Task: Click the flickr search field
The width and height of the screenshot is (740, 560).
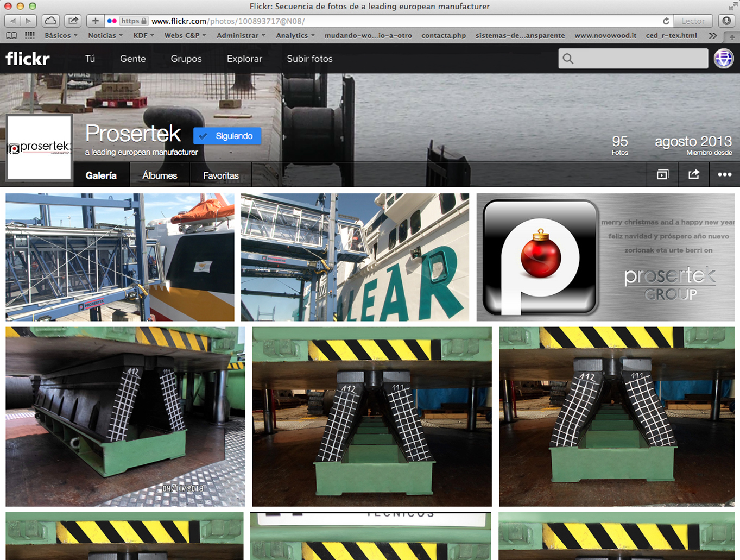Action: point(633,59)
